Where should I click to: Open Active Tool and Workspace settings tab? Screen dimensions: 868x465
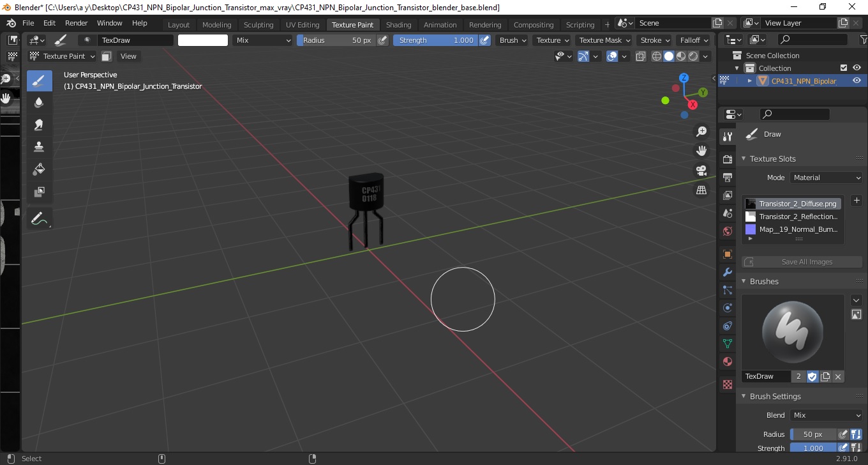coord(727,136)
